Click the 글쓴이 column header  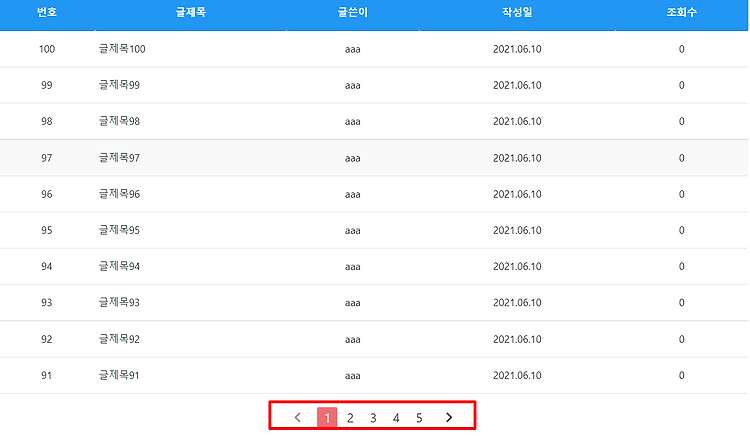click(353, 12)
